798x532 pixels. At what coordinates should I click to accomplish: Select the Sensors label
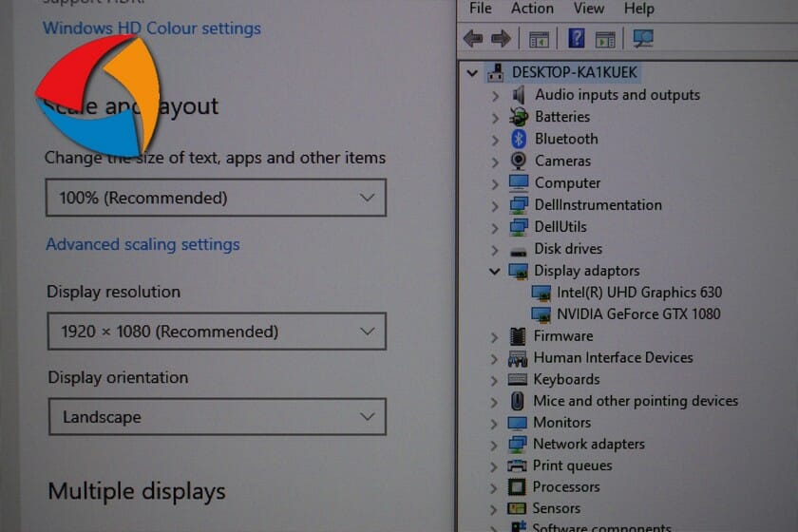click(x=557, y=508)
